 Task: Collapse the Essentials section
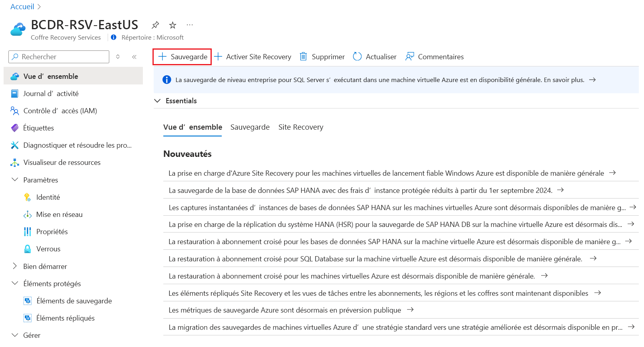157,101
